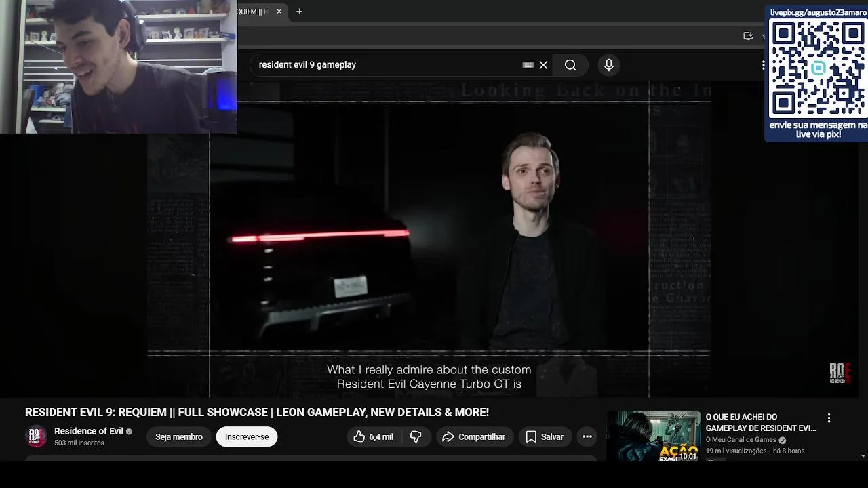Start voice search with the microphone icon
Viewport: 868px width, 488px height.
click(608, 65)
